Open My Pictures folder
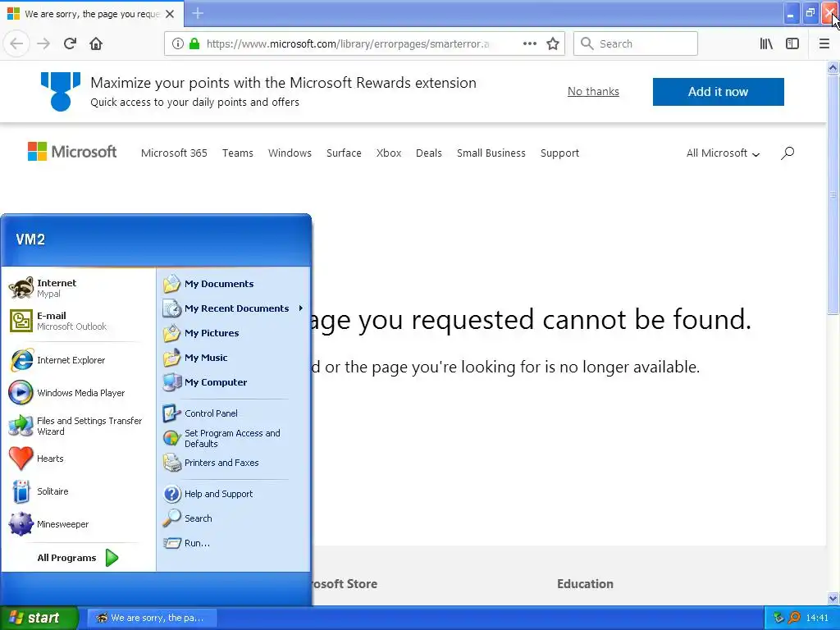This screenshot has width=840, height=630. [234, 333]
